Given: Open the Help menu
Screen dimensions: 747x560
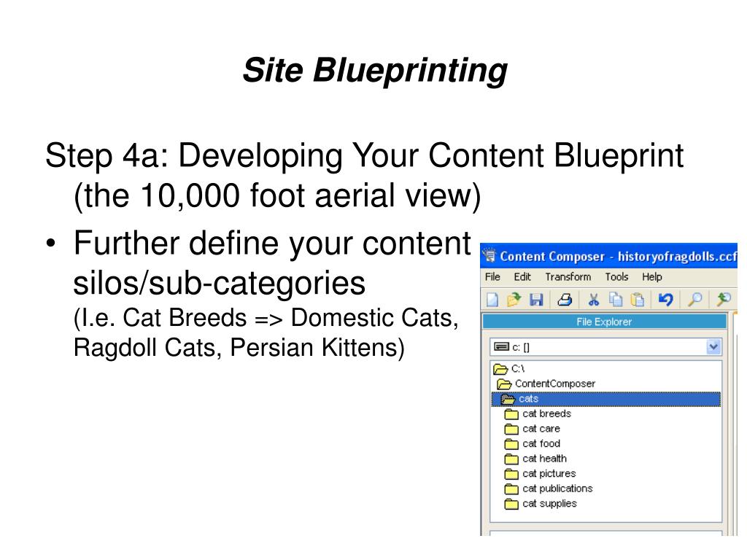Looking at the screenshot, I should [x=651, y=276].
